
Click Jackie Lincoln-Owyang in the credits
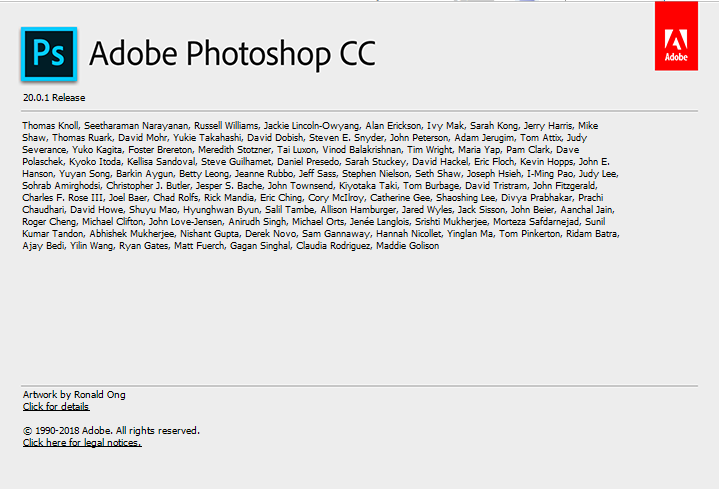click(x=318, y=125)
